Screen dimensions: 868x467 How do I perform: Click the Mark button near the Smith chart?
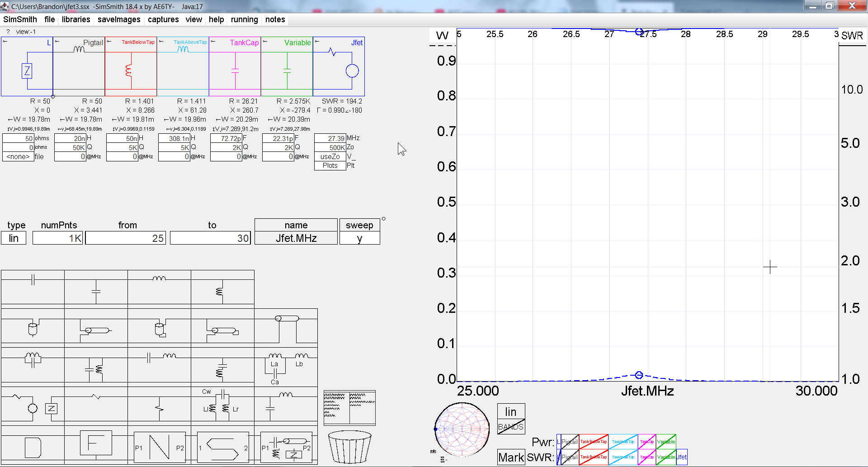point(510,457)
